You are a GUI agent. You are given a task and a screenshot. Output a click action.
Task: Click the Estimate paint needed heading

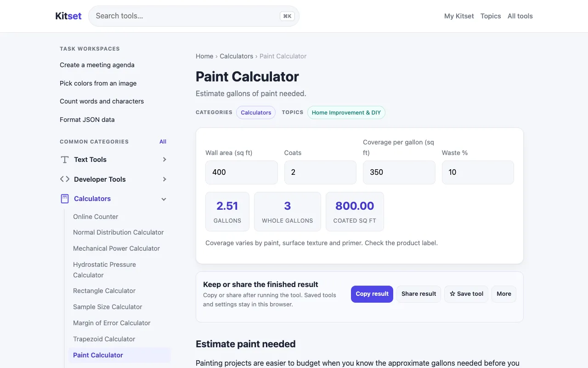tap(246, 344)
